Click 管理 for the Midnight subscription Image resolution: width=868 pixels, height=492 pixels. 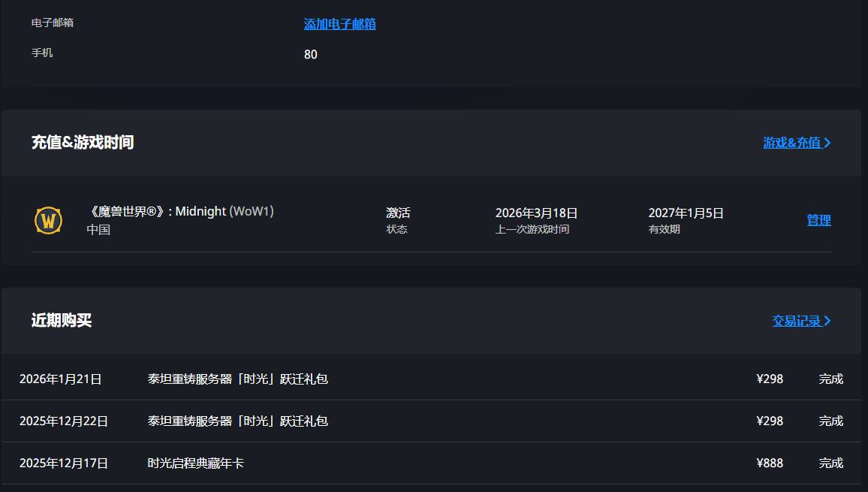tap(818, 221)
